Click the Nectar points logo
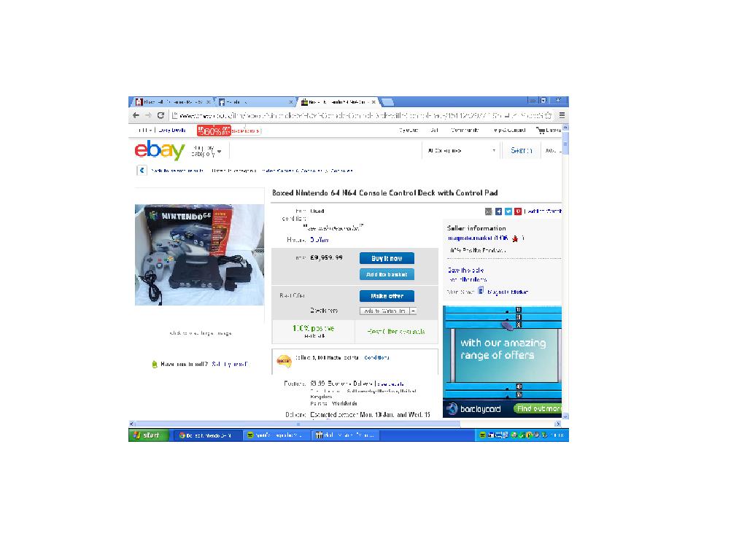This screenshot has height=560, width=747. click(284, 361)
